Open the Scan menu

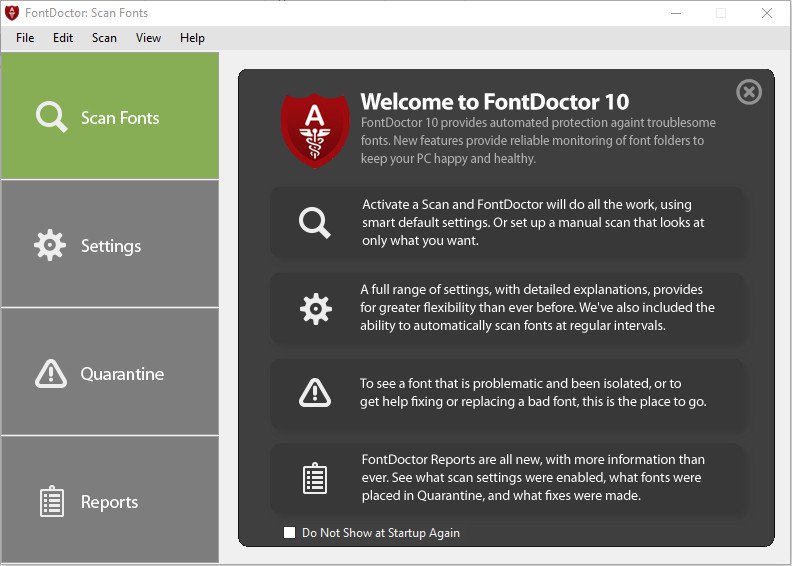click(x=104, y=38)
